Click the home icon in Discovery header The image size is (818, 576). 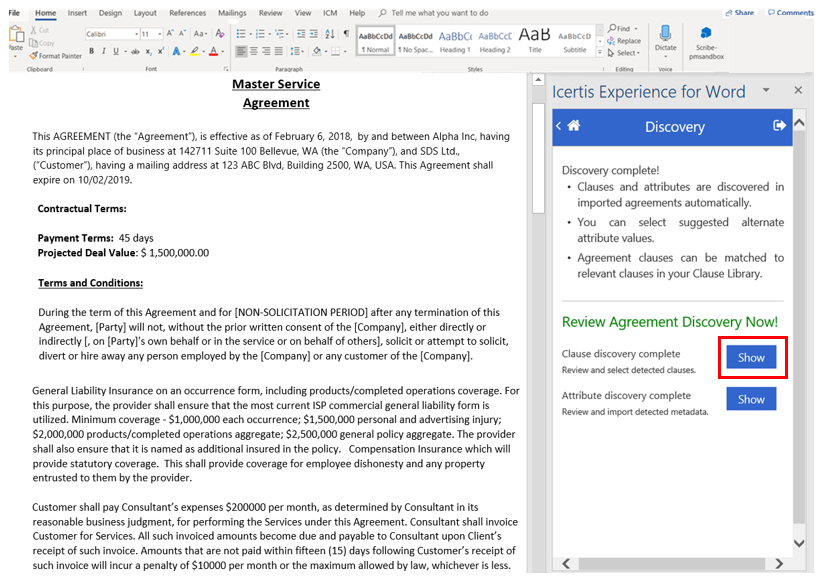(x=574, y=126)
